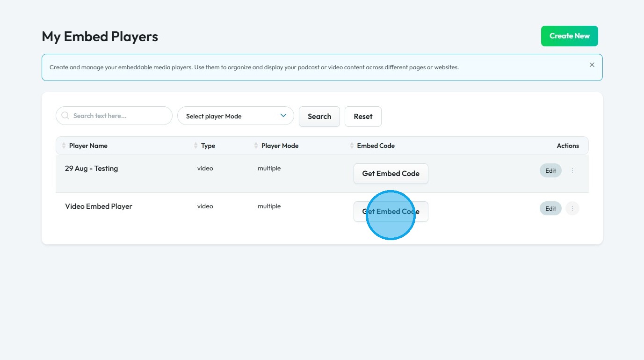Edit the 29 Aug - Testing player
644x360 pixels.
pyautogui.click(x=550, y=170)
